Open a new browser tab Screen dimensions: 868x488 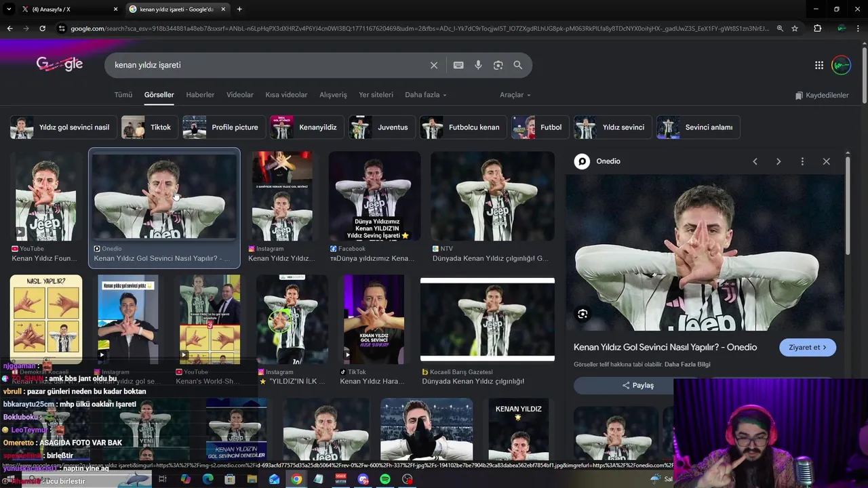239,9
